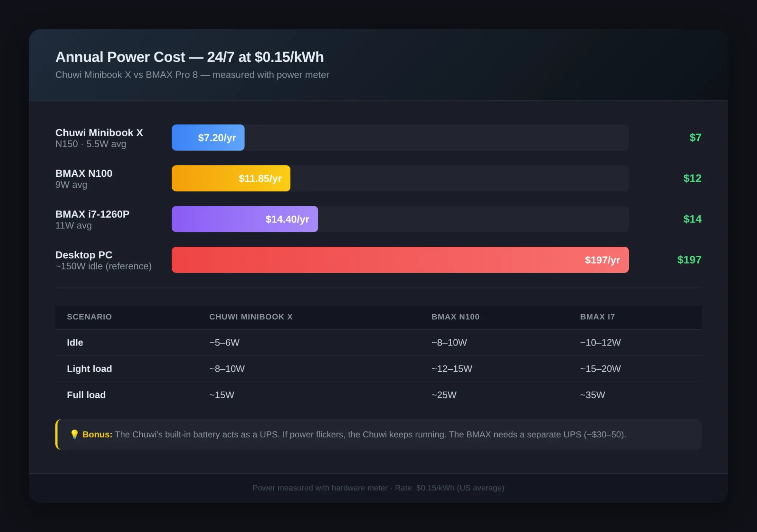The height and width of the screenshot is (532, 757).
Task: Click the 'N150 · 5.5W avg' caption
Action: tap(91, 144)
